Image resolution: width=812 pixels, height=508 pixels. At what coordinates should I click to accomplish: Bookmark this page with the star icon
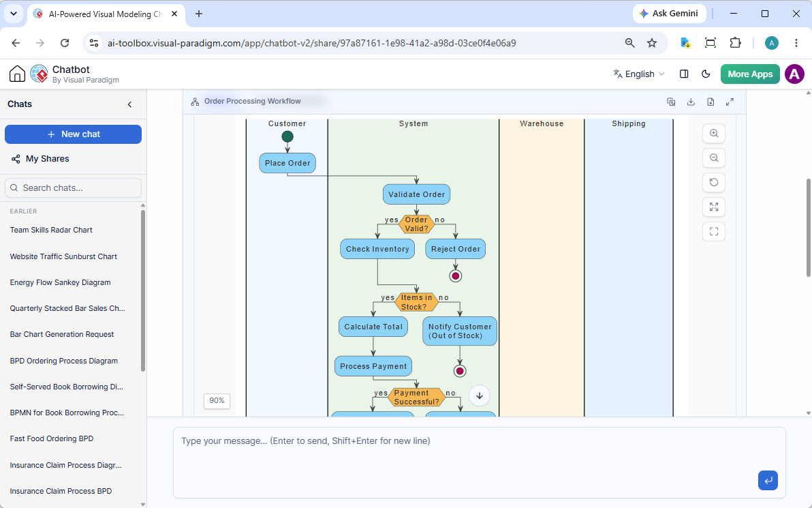click(x=652, y=43)
